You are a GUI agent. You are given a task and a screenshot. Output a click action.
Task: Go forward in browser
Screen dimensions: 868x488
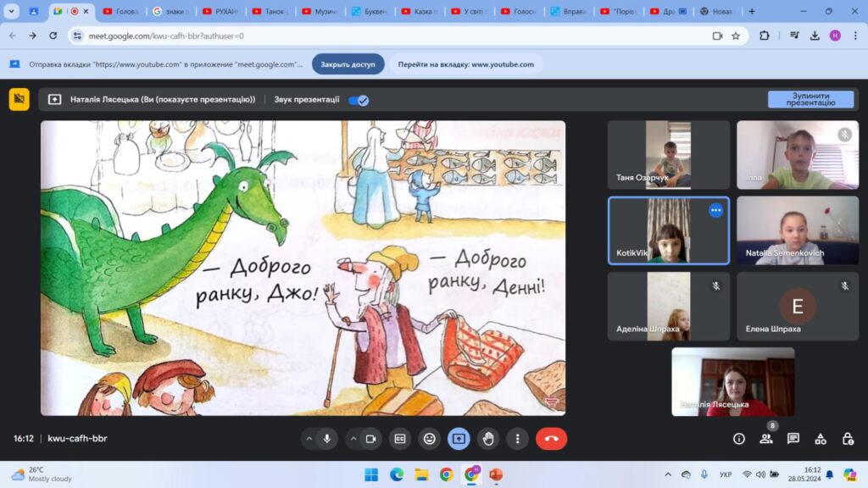click(33, 36)
